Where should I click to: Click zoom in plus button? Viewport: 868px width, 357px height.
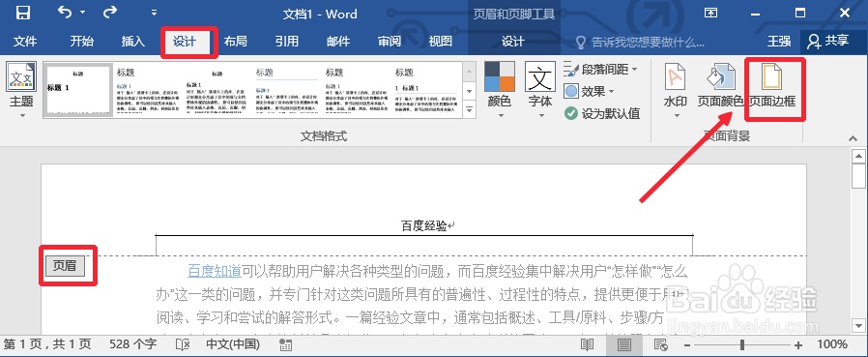798,344
